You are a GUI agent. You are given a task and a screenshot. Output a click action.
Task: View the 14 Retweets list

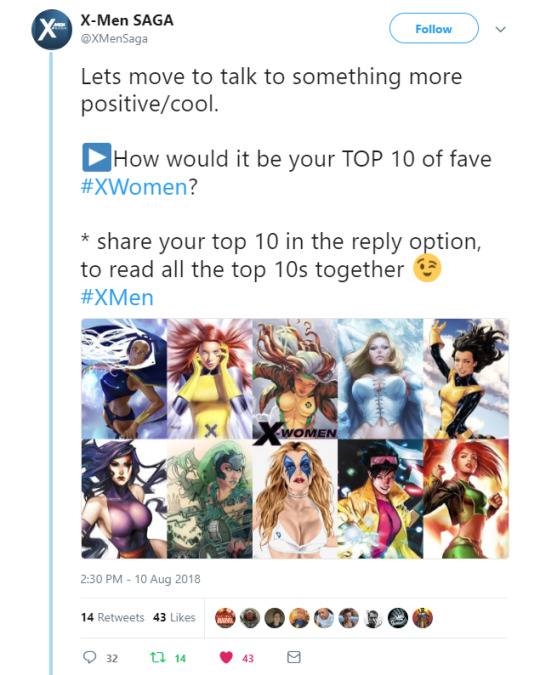112,617
